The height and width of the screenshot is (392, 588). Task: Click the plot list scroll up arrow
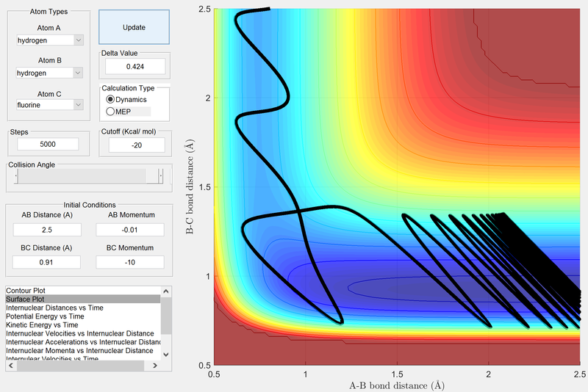click(x=166, y=291)
